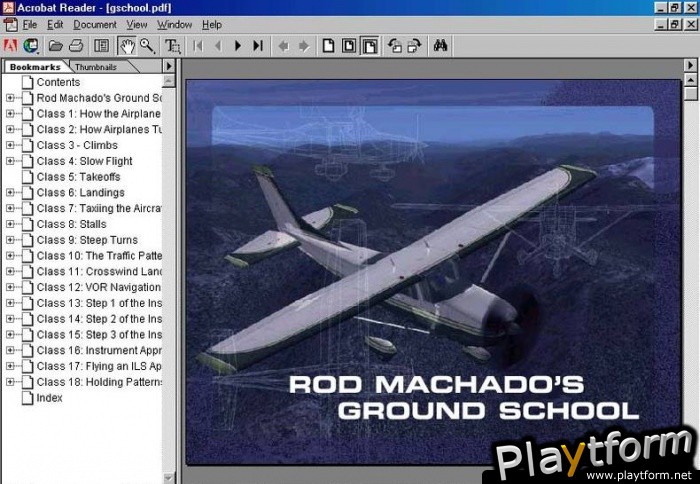
Task: Open the Class 5: Takeoffs bookmark
Action: click(78, 177)
